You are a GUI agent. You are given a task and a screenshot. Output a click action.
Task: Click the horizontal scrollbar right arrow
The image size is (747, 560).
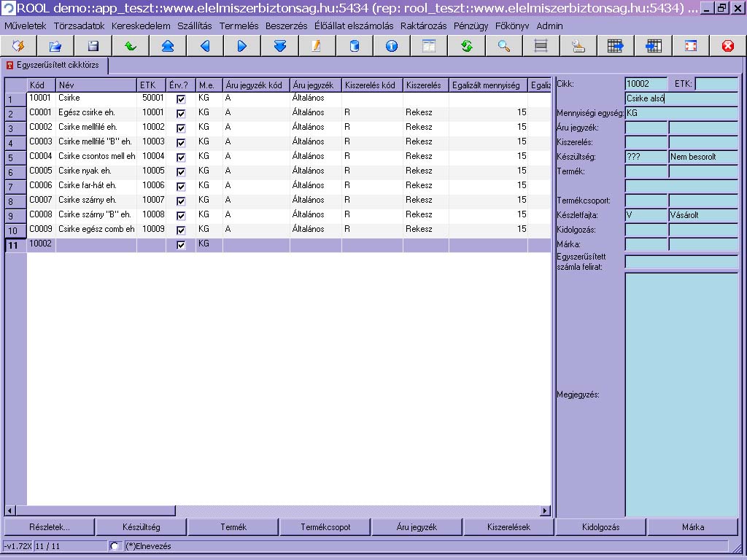(545, 511)
